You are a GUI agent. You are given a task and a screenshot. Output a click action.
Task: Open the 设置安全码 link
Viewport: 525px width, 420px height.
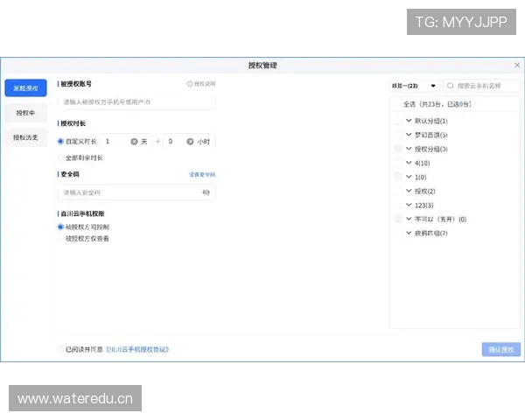[202, 174]
